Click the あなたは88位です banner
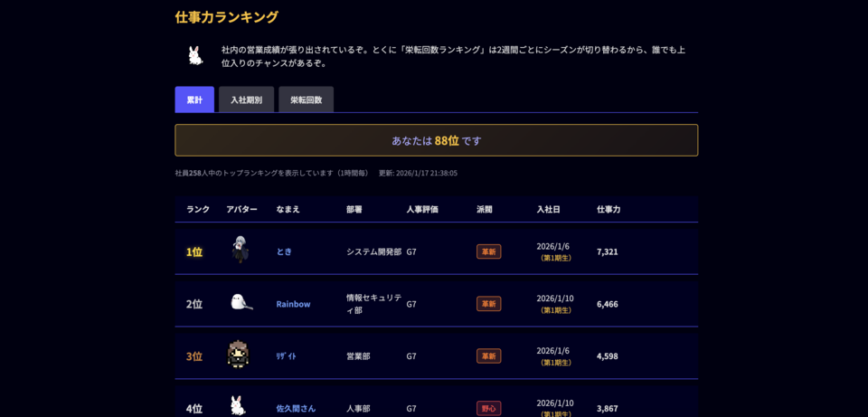Viewport: 868px width, 417px height. [x=436, y=140]
